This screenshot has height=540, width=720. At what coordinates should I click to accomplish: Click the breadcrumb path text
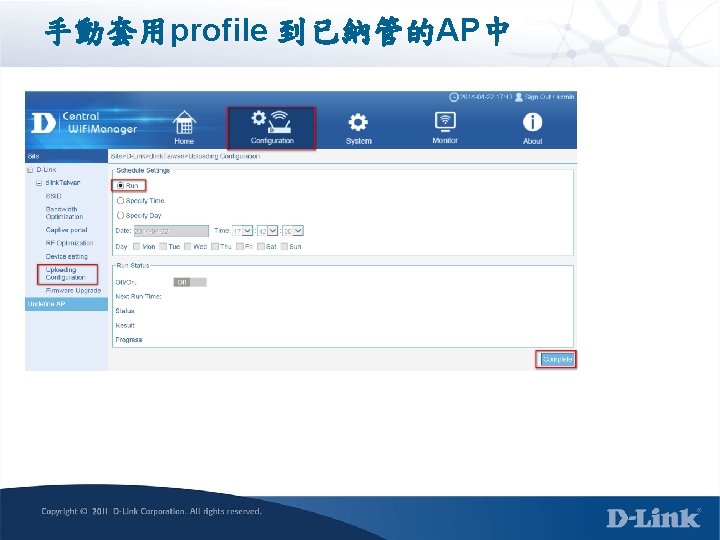pos(186,156)
